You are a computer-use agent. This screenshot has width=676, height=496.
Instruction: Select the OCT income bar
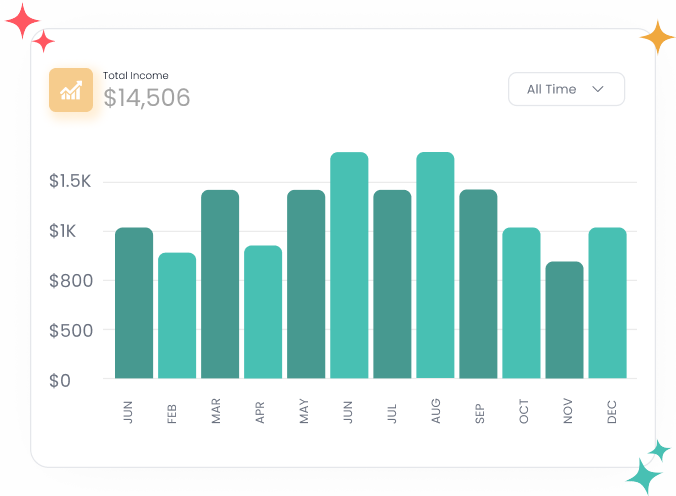tap(521, 303)
